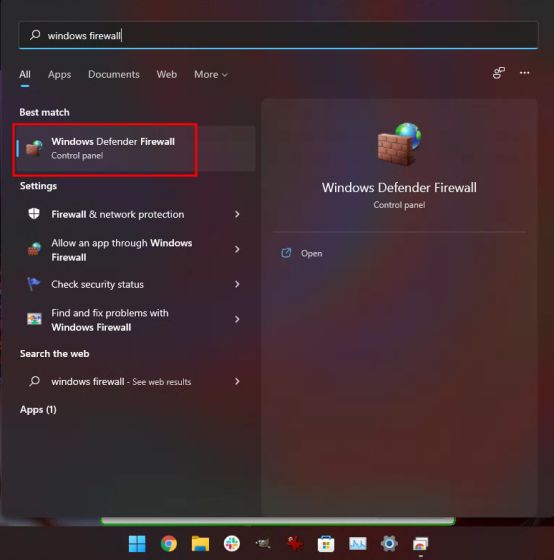554x560 pixels.
Task: Click the Best match heading
Action: coord(44,112)
